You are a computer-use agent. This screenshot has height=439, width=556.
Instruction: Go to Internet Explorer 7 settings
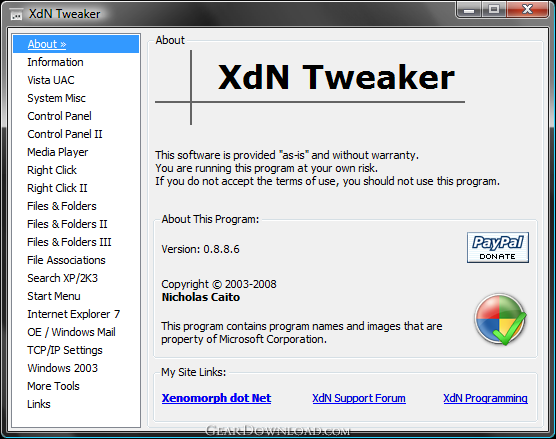(73, 314)
